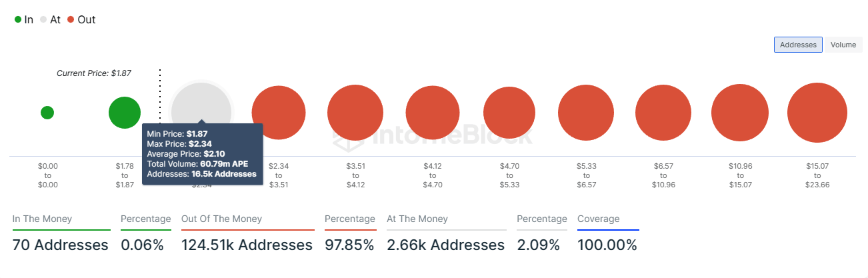Screen dimensions: 868x278
Task: Switch to the Addresses view
Action: pos(798,45)
